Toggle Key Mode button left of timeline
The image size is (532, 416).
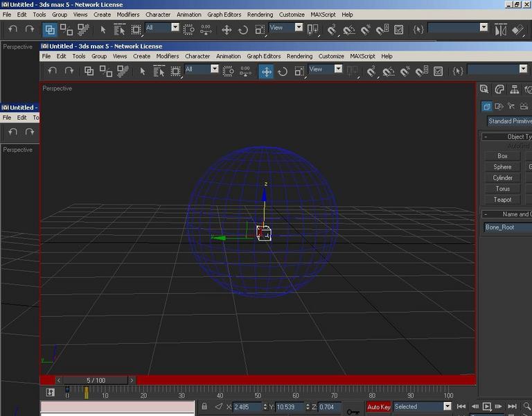click(x=50, y=392)
